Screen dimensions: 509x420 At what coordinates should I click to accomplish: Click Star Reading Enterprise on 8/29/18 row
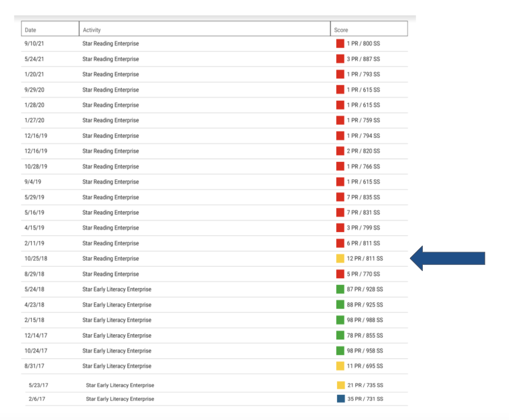[x=110, y=274]
